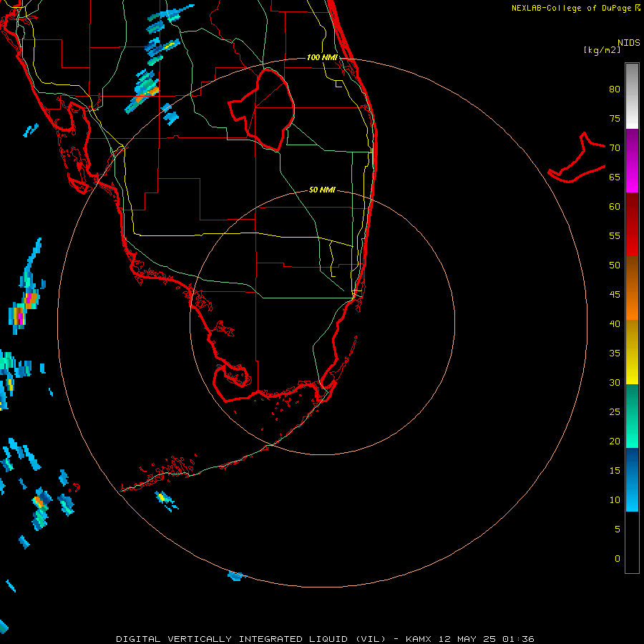Click the 35 value on the color scale
The height and width of the screenshot is (644, 644).
615,353
